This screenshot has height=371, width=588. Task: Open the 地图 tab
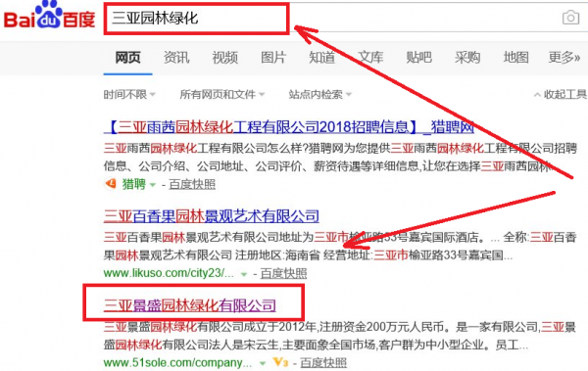pos(516,58)
